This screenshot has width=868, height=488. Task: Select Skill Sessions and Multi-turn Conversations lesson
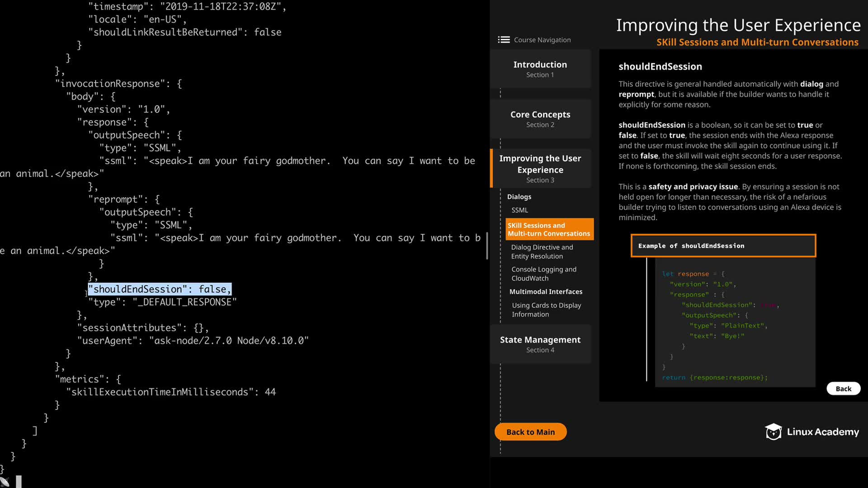(548, 230)
